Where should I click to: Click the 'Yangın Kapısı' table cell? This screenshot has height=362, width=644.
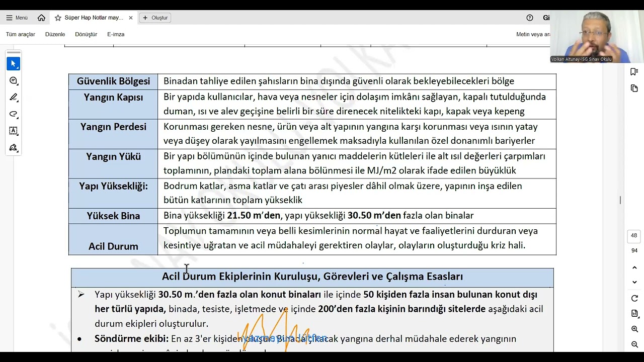tap(113, 104)
